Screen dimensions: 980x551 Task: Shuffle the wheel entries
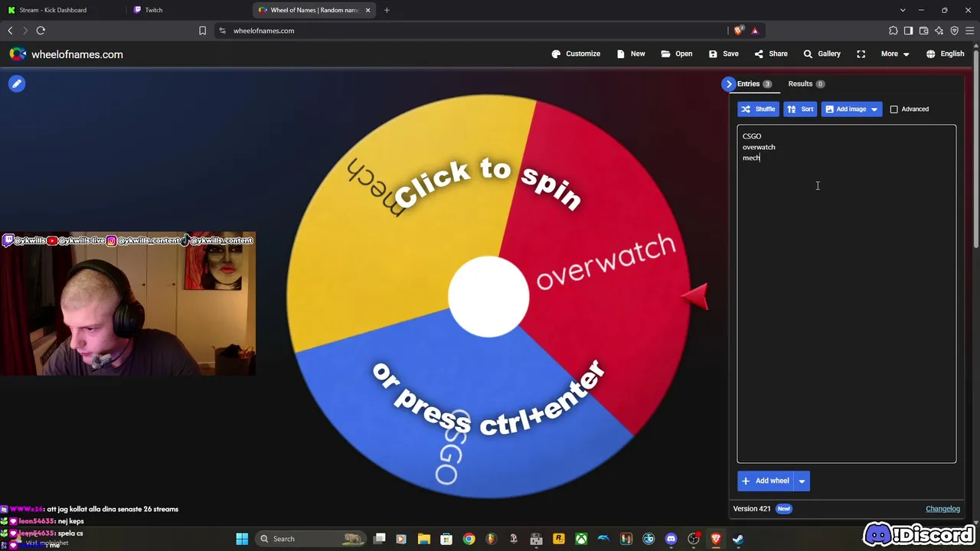point(758,109)
